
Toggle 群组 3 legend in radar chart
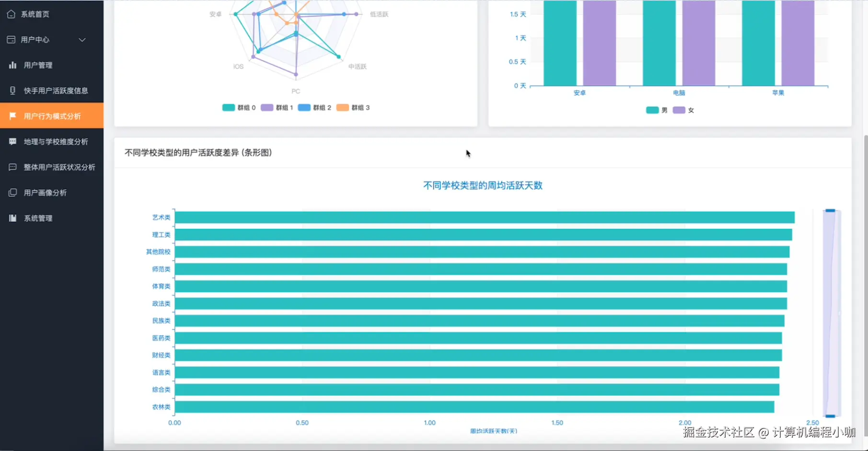click(353, 107)
